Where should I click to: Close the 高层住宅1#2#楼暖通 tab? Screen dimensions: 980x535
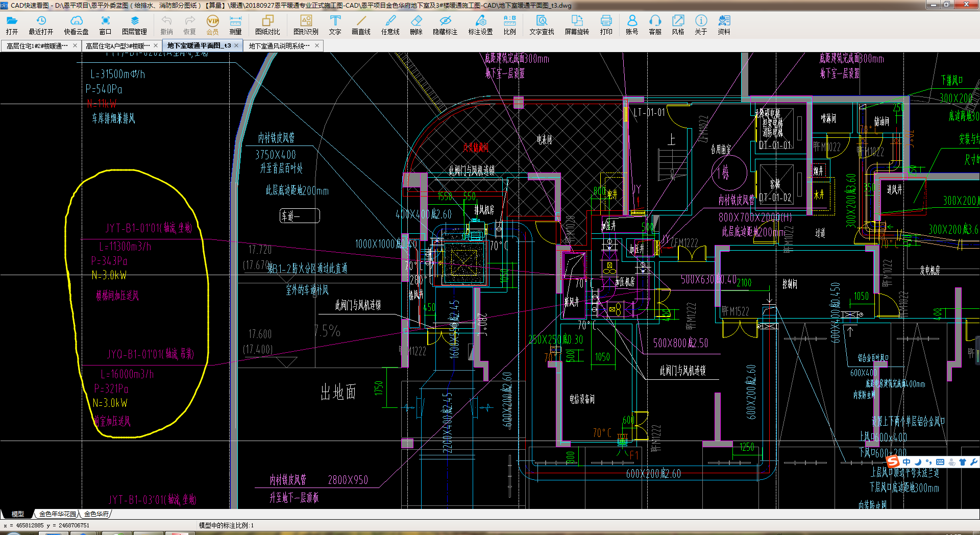pos(75,45)
